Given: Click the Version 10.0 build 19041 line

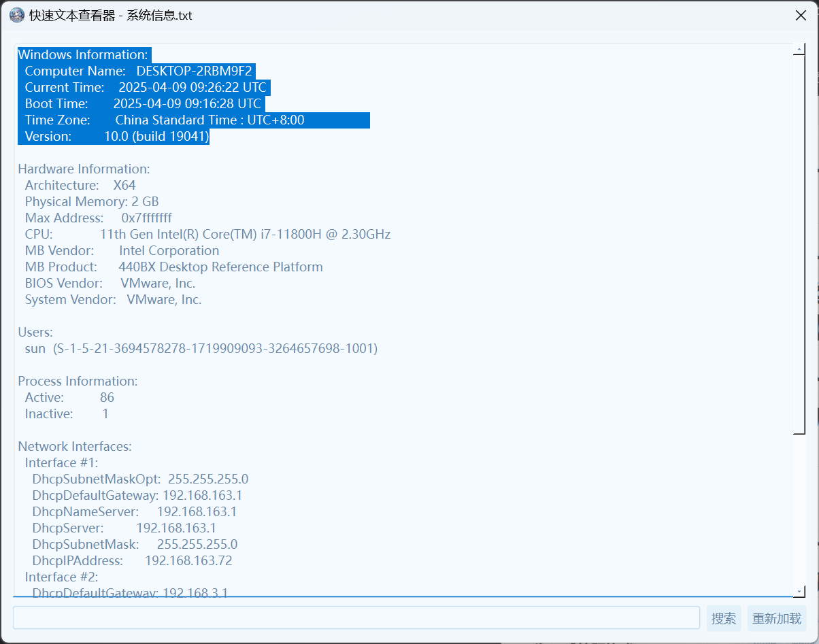Looking at the screenshot, I should [116, 137].
